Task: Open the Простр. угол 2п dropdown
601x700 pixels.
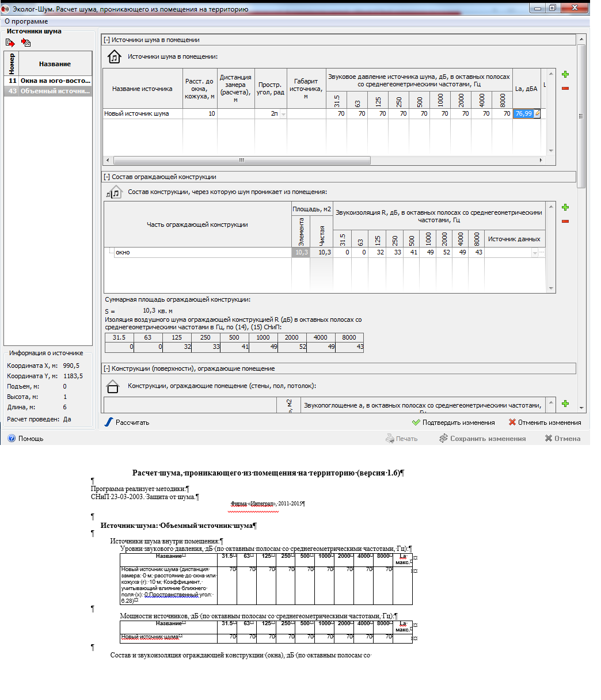Action: pos(282,115)
